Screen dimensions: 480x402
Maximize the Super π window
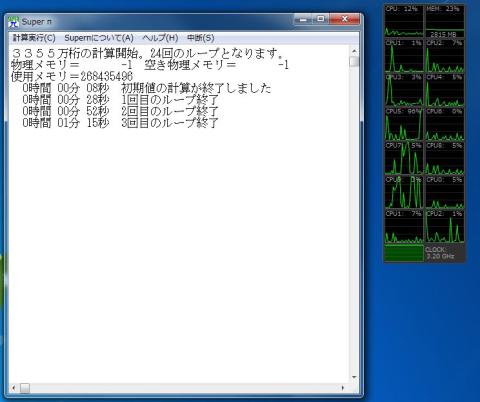320,19
